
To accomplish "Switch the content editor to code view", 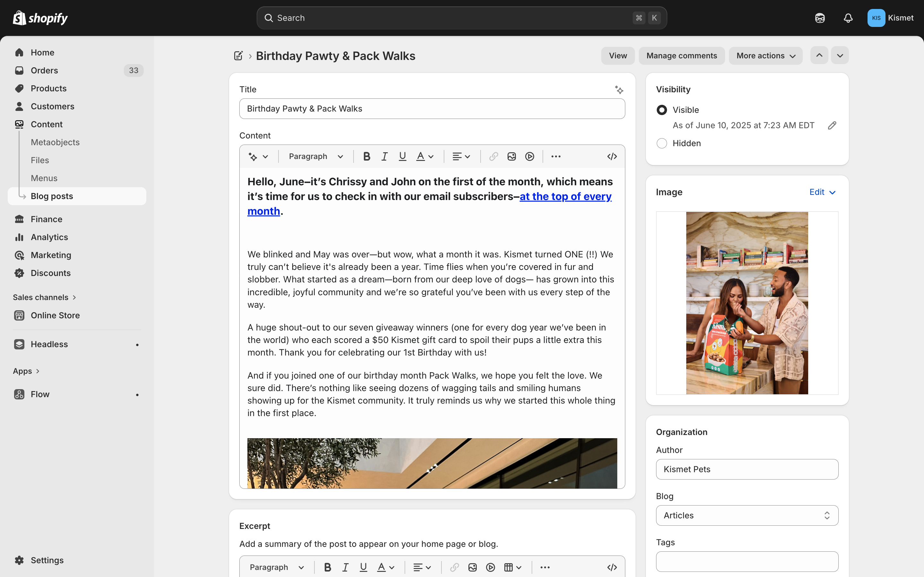I will 611,156.
